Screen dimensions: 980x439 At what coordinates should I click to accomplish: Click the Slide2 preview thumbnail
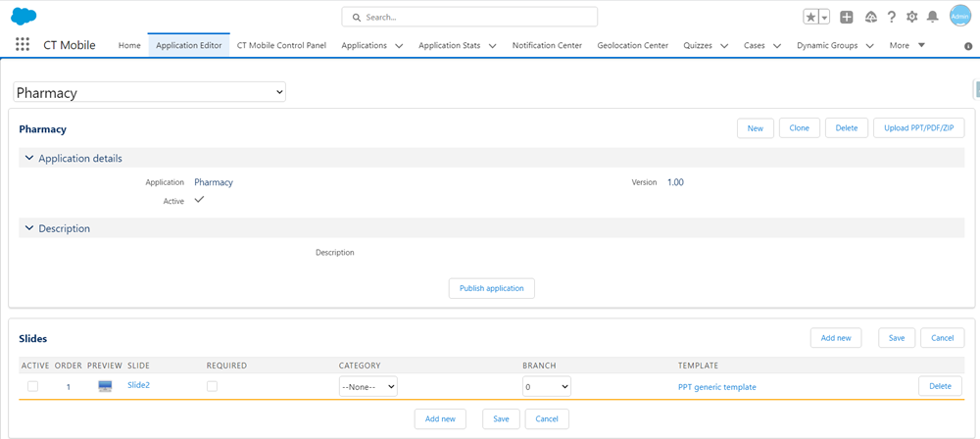[105, 386]
